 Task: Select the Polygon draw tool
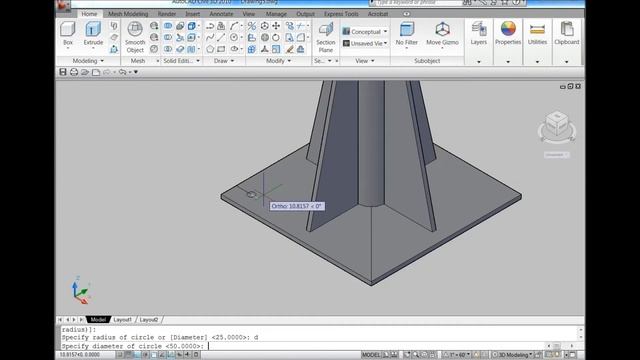coord(210,49)
